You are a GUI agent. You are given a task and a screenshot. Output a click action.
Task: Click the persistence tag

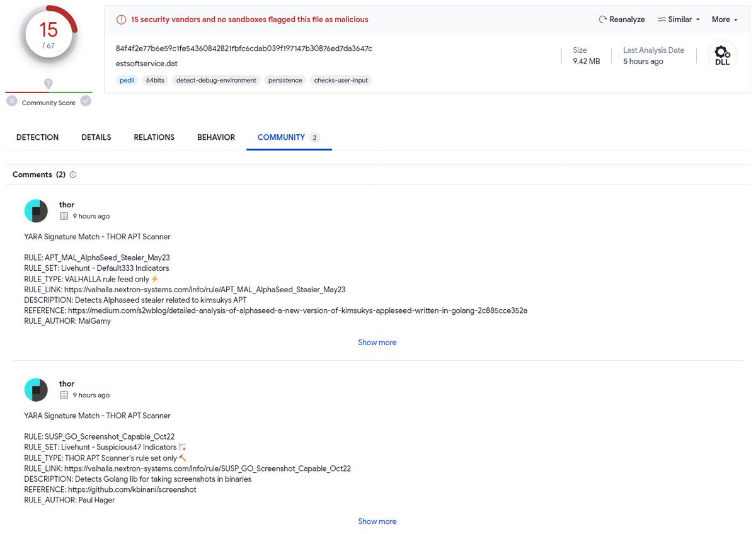(285, 80)
